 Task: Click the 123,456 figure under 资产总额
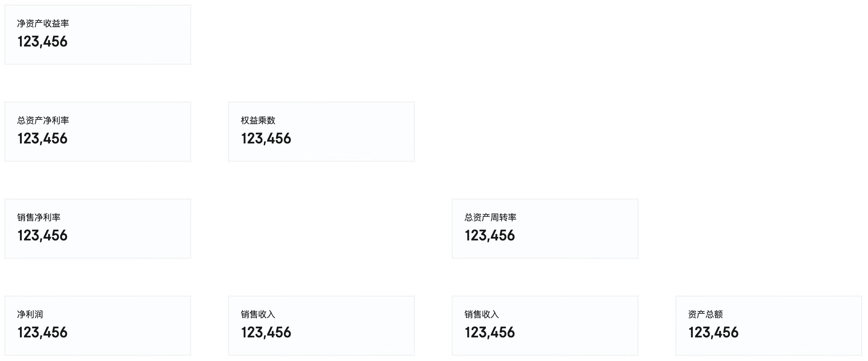[x=713, y=333]
